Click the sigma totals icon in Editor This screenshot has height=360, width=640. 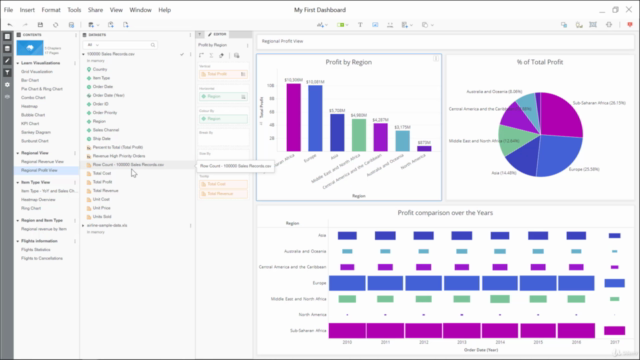click(x=211, y=56)
